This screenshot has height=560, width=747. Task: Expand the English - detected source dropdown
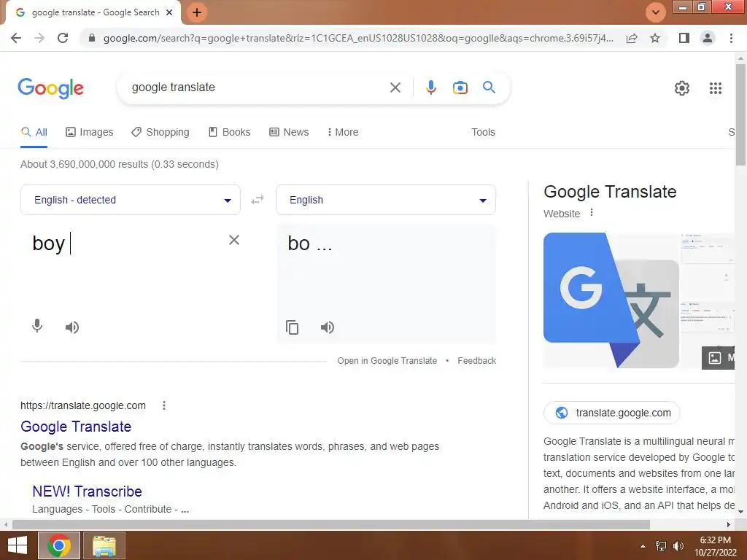click(x=130, y=200)
